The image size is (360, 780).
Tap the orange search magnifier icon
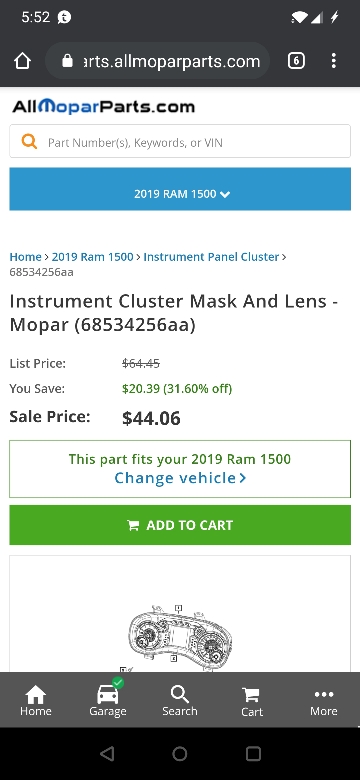click(x=29, y=142)
